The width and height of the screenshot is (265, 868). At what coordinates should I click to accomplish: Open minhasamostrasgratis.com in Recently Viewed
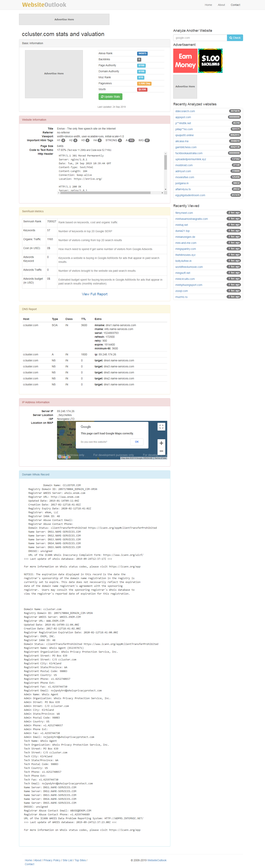[x=191, y=219]
